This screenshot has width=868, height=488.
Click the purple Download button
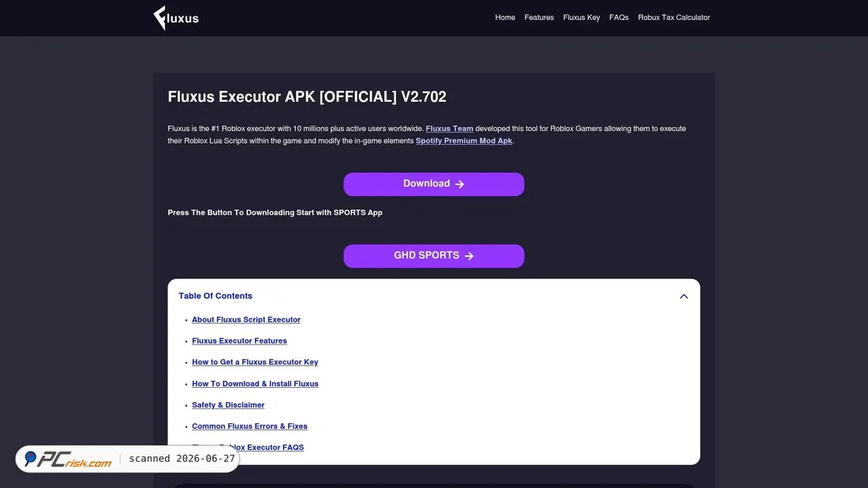433,184
